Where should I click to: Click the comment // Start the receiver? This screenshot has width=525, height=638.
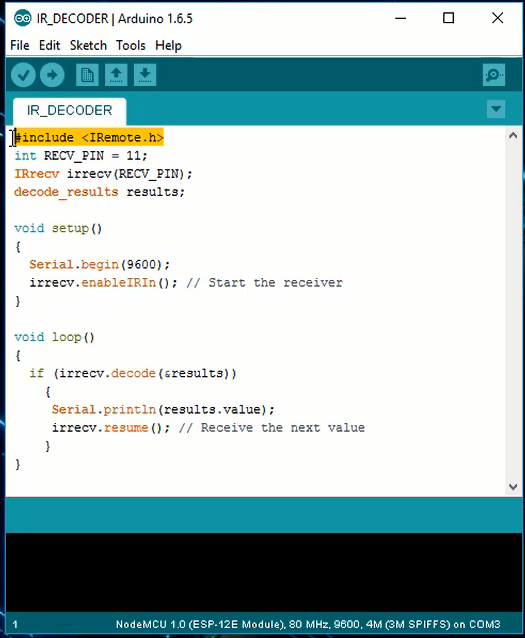point(265,283)
